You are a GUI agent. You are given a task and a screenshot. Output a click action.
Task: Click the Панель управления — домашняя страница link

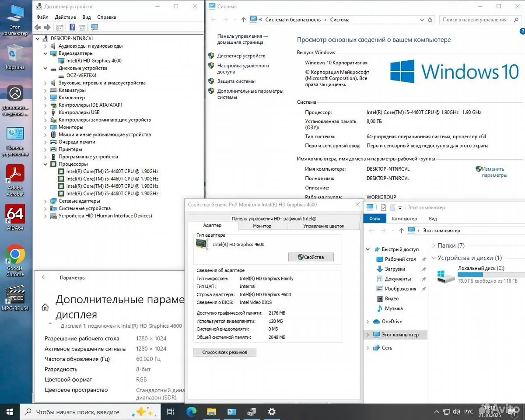(x=242, y=39)
